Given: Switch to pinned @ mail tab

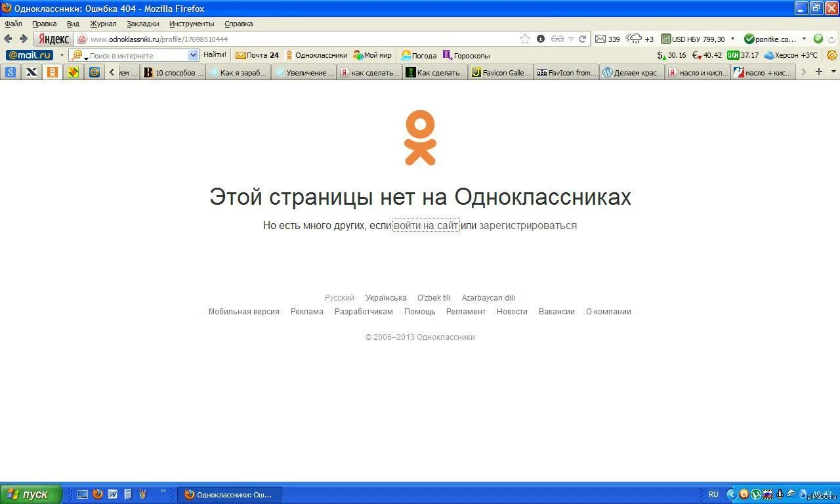Looking at the screenshot, I should 94,72.
